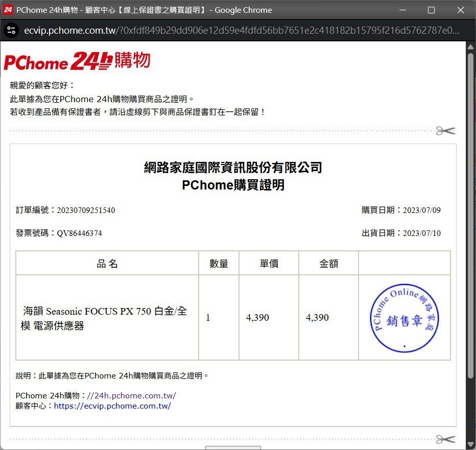Viewport: 476px width, 450px height.
Task: Close the purchase proof popup window
Action: [x=460, y=10]
